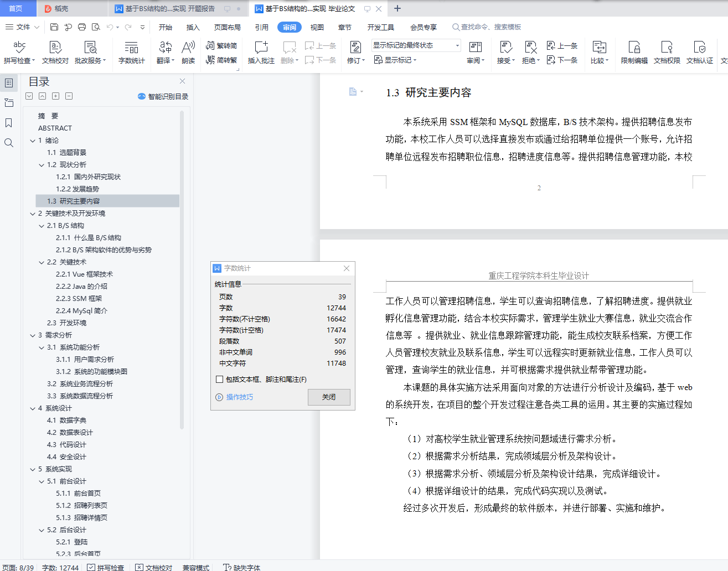
Task: Switch to the 插入 ribbon tab
Action: pos(193,27)
